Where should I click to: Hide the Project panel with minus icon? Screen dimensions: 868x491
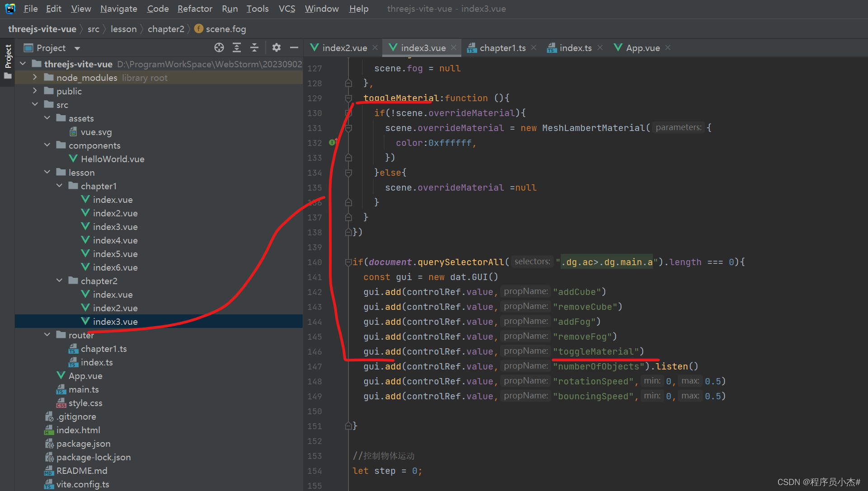(294, 48)
